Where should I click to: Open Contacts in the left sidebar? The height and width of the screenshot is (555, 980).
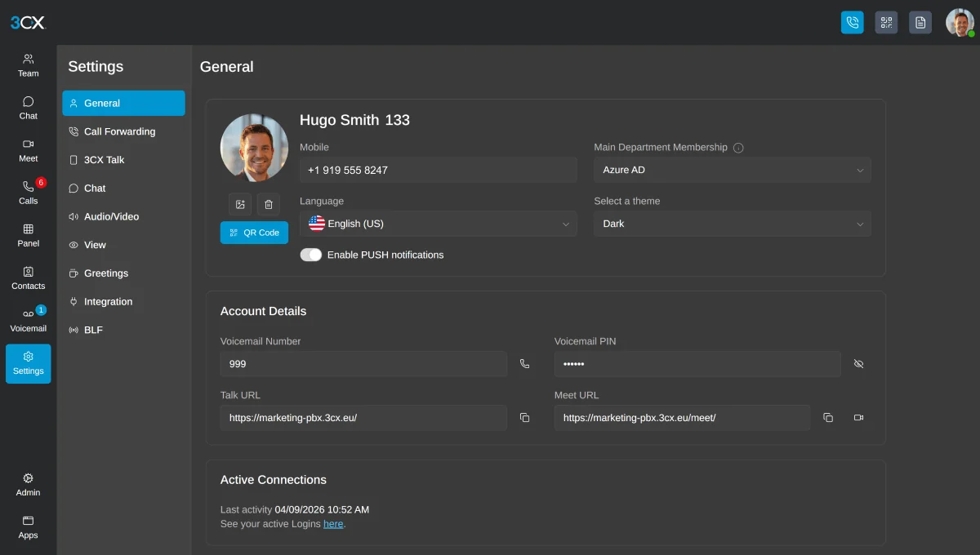(29, 277)
